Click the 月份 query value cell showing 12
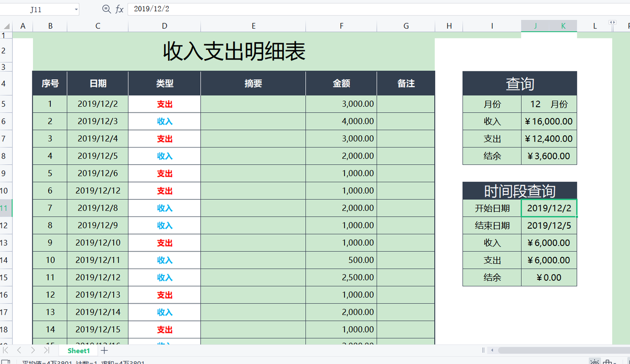The image size is (630, 364). tap(549, 104)
